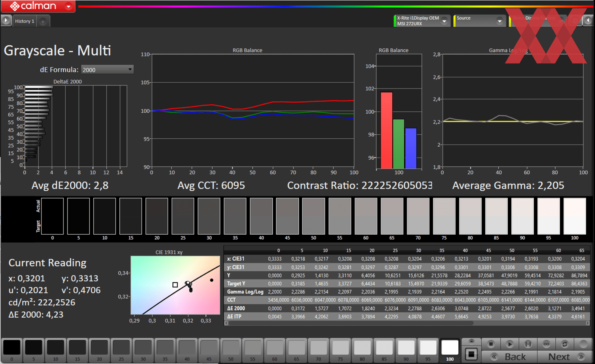595x364 pixels.
Task: Select the 35 percent grayscale pattern button
Action: click(x=165, y=350)
